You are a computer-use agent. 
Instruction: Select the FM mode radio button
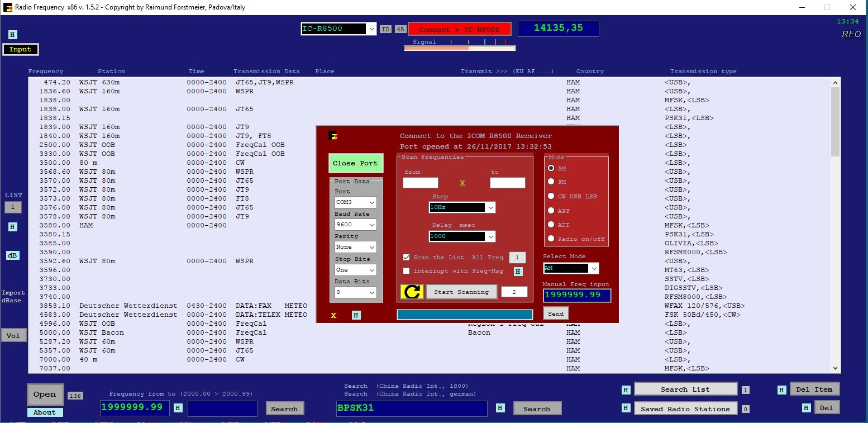point(551,182)
